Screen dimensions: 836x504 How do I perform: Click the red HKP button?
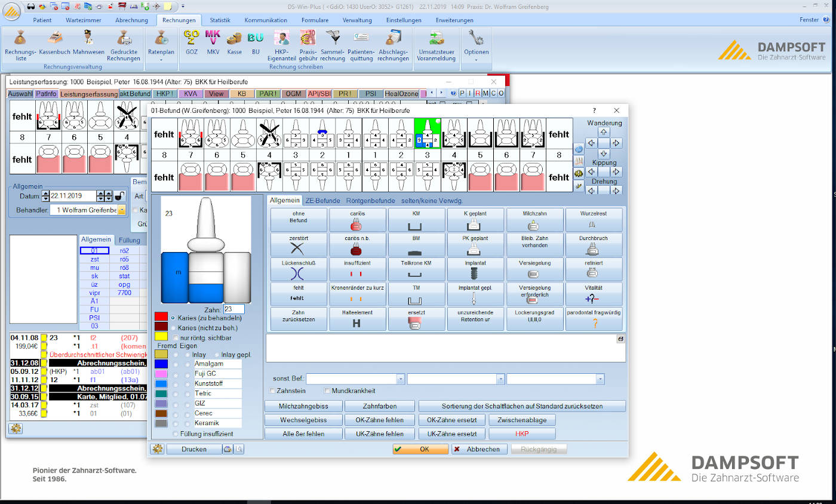coord(522,434)
